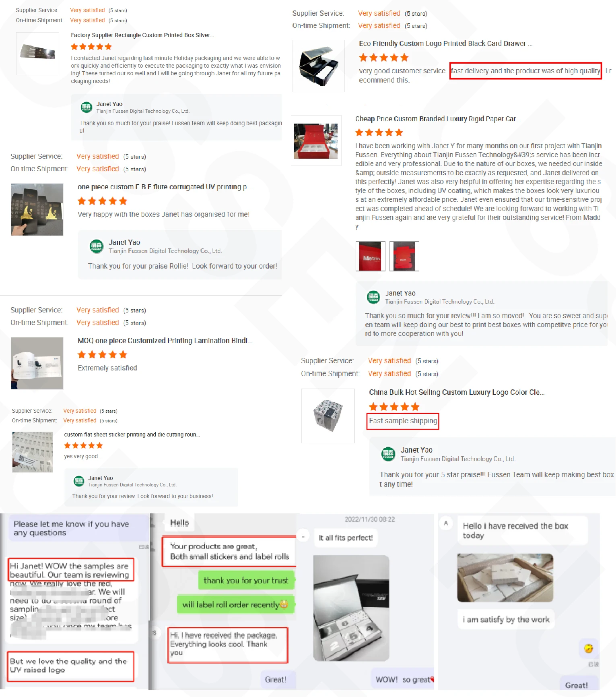Image resolution: width=616 pixels, height=697 pixels.
Task: Click the chat photo of gray box with numbers
Action: tap(351, 608)
